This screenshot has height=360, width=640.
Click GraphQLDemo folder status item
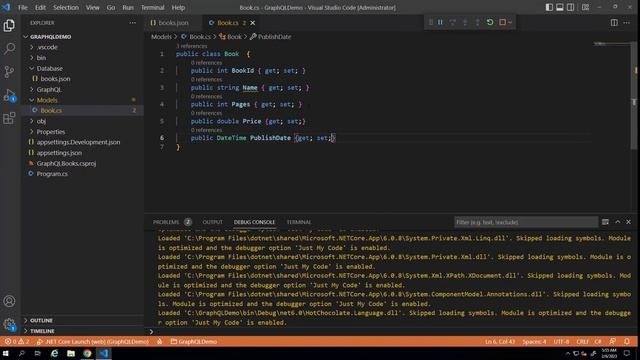[194, 342]
